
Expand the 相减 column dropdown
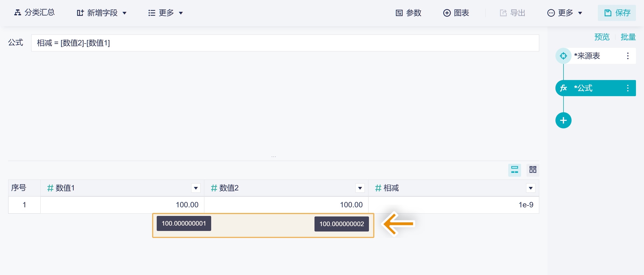[x=531, y=188]
